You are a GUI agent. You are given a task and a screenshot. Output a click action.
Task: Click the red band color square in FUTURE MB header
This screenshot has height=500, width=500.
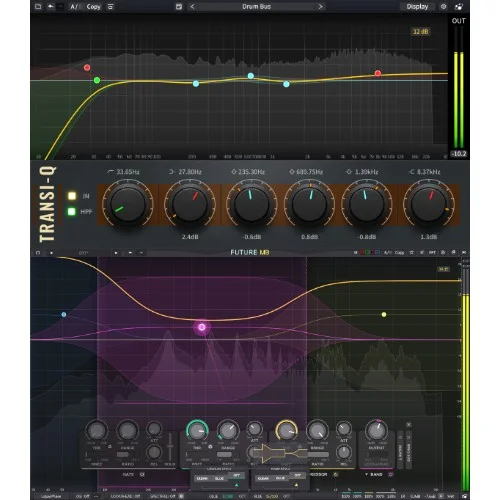tap(361, 253)
